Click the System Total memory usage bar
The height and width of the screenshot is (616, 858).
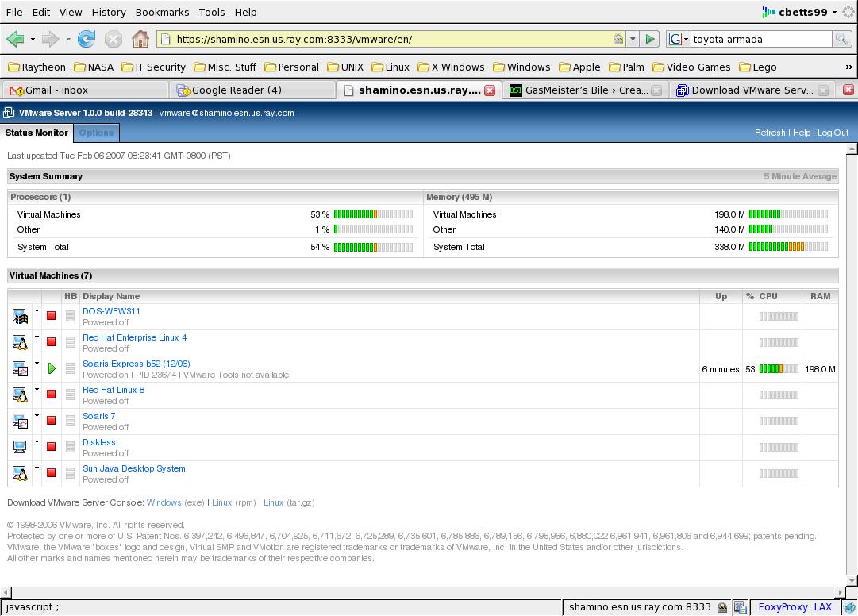pyautogui.click(x=788, y=247)
